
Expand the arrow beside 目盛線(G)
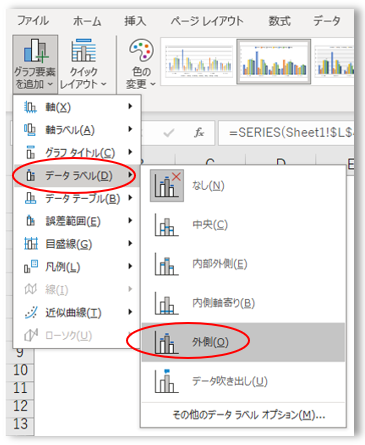130,243
